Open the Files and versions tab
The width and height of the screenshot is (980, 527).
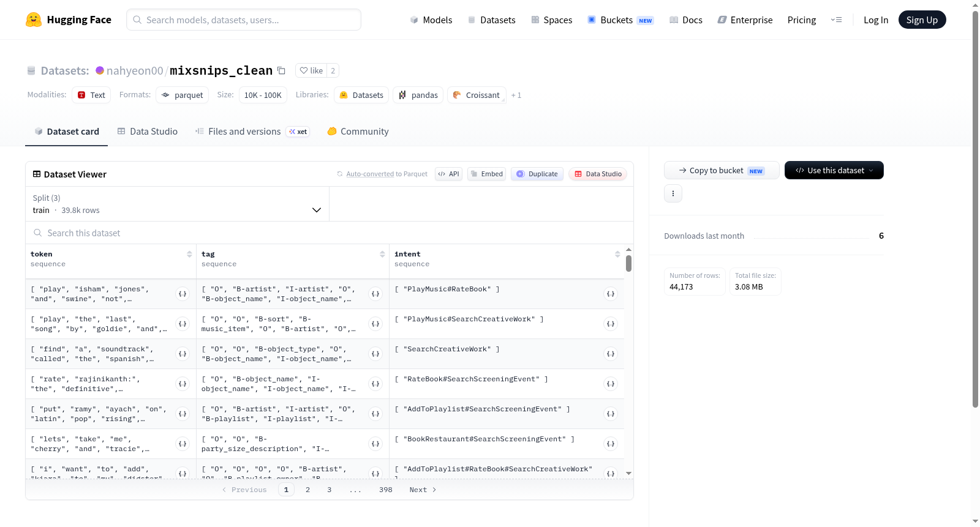click(252, 132)
